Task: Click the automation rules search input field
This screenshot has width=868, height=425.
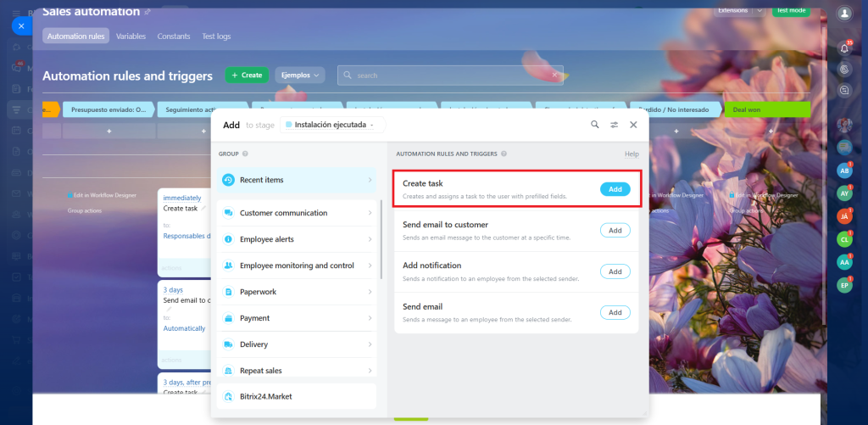Action: pyautogui.click(x=449, y=75)
